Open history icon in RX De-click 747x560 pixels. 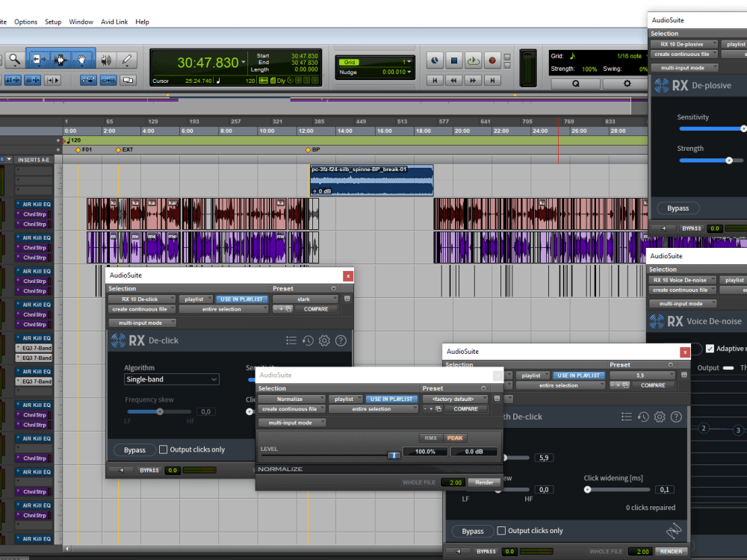click(308, 340)
